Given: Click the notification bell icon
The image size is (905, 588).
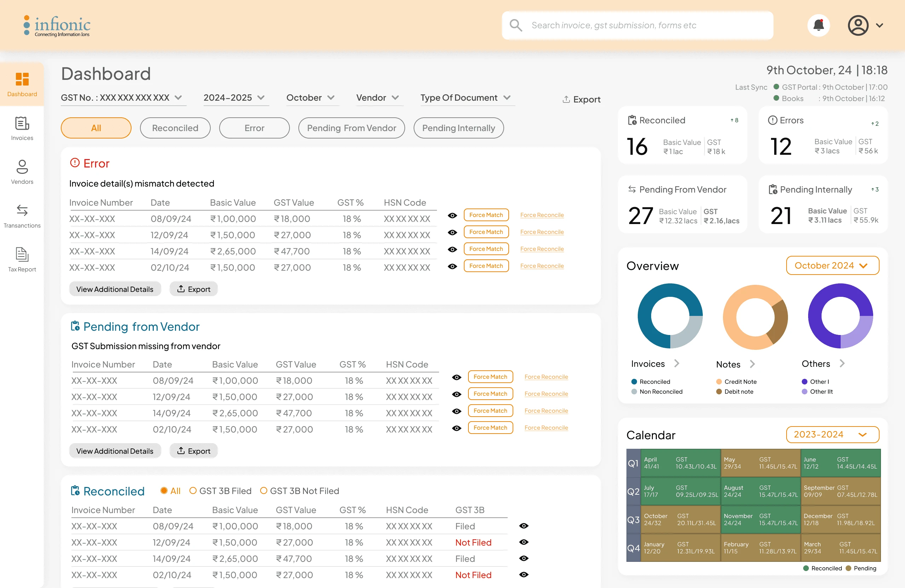Looking at the screenshot, I should pyautogui.click(x=818, y=25).
